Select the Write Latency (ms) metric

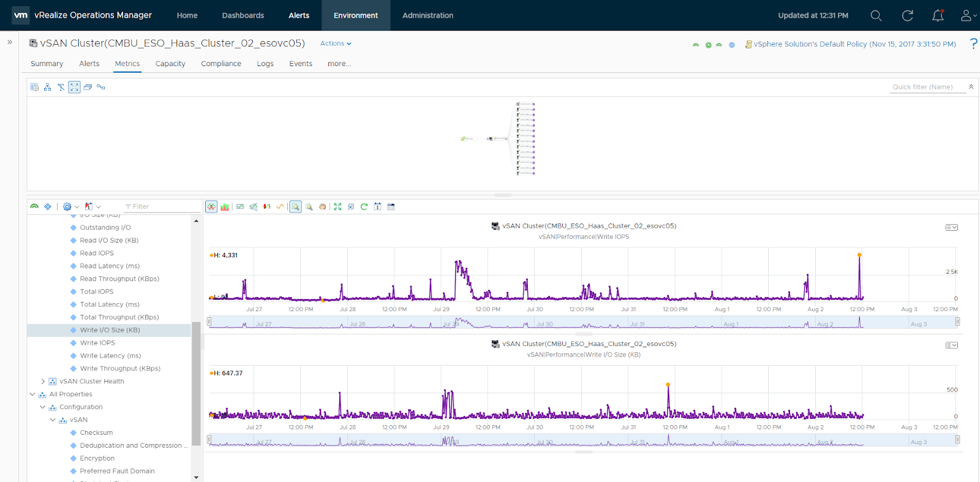coord(110,356)
